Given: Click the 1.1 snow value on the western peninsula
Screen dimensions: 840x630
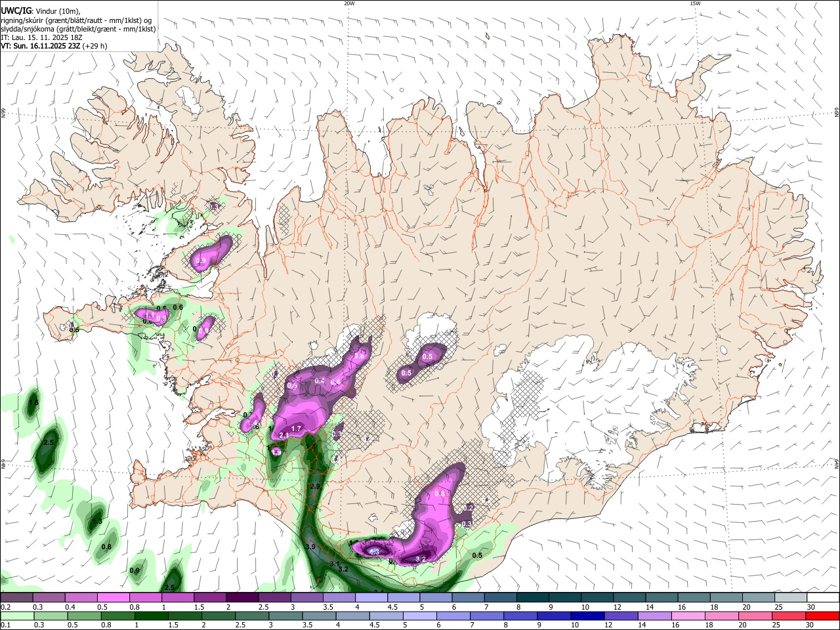Looking at the screenshot, I should click(x=148, y=316).
